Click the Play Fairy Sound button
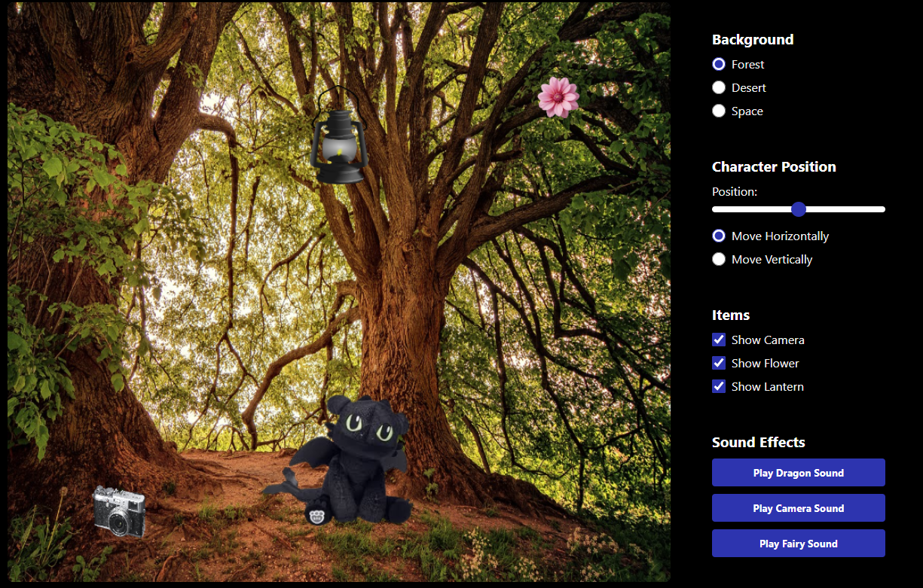The height and width of the screenshot is (588, 923). click(799, 544)
